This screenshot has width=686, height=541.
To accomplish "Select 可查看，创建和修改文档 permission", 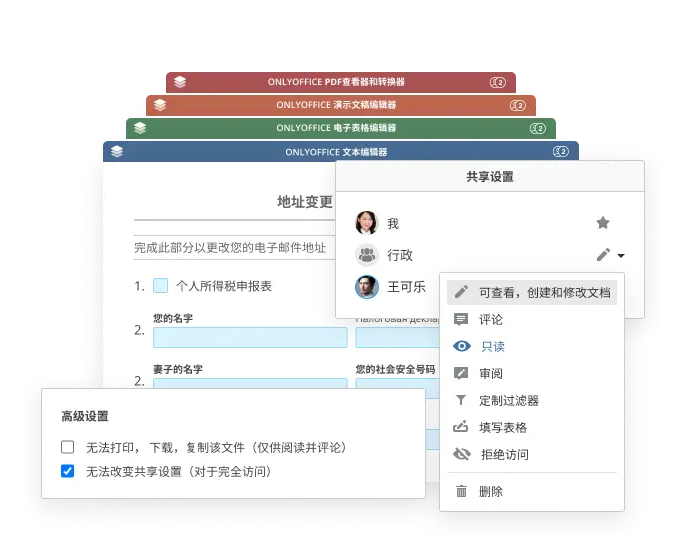I will click(532, 292).
